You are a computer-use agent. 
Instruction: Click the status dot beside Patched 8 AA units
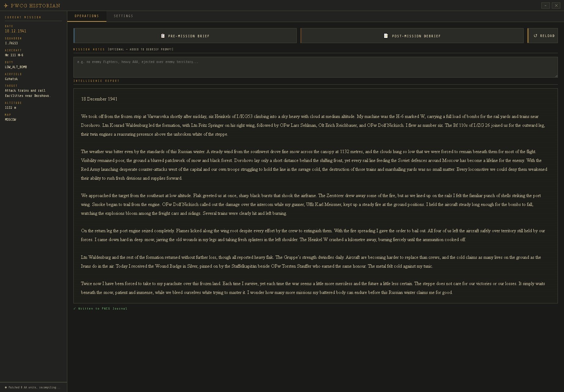click(x=6, y=387)
